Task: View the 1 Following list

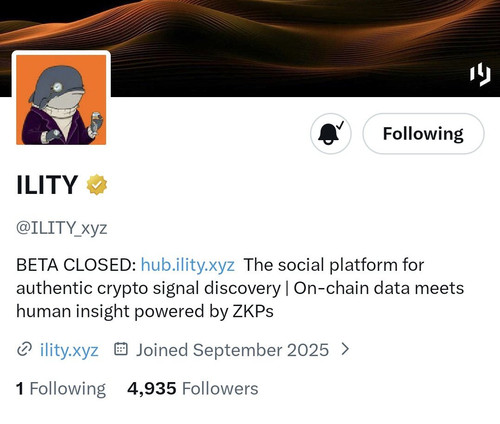Action: tap(61, 389)
